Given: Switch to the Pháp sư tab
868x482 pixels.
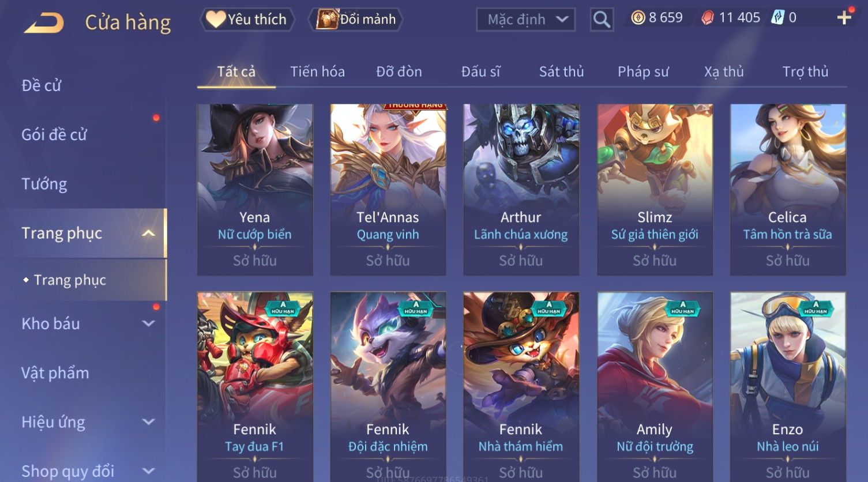Looking at the screenshot, I should pos(643,71).
